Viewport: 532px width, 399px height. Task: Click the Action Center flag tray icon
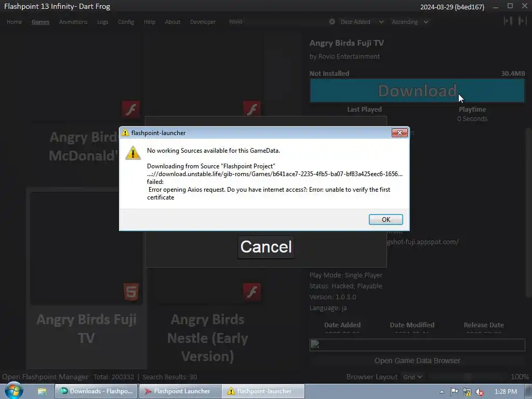pos(454,392)
